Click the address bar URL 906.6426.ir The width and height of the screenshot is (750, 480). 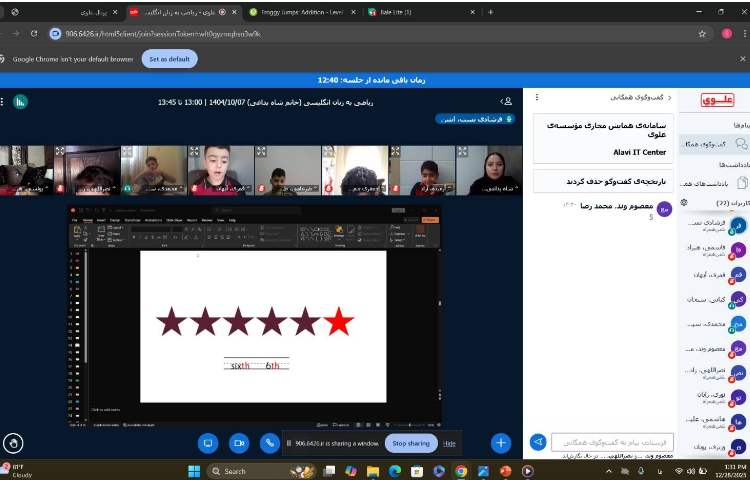[163, 34]
